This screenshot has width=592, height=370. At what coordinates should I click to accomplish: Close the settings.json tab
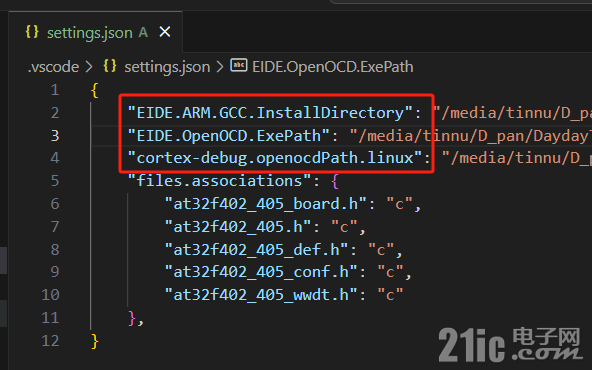coord(165,32)
